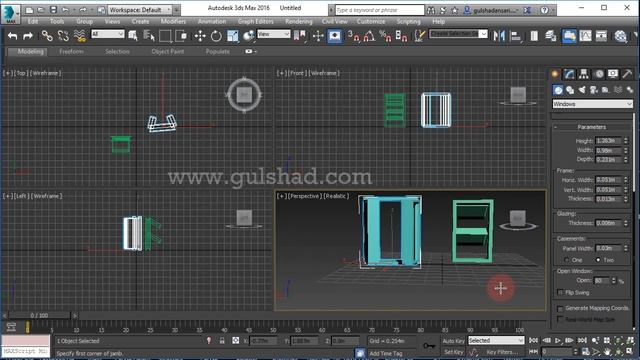Open the Select by Name dialog
This screenshot has height=360, width=640.
pos(149,36)
